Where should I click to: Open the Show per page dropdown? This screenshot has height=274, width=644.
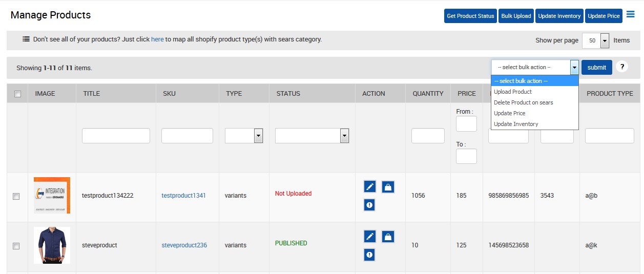(x=596, y=40)
